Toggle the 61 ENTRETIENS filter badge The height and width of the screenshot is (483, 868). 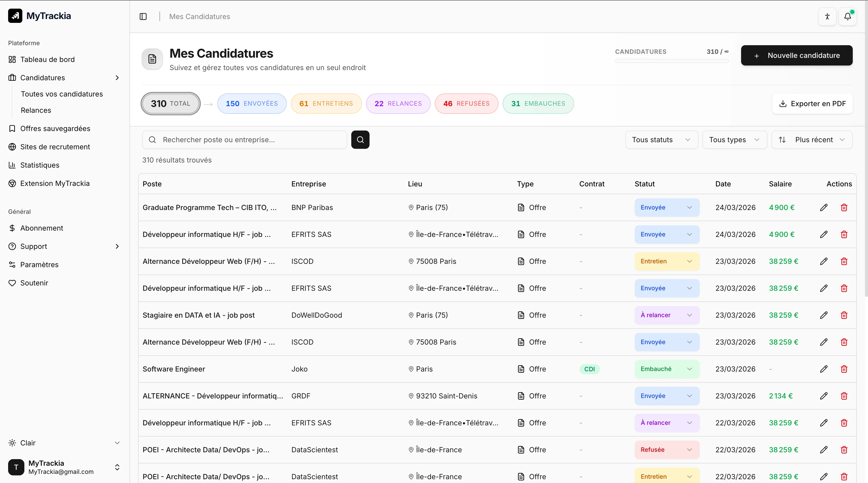326,103
